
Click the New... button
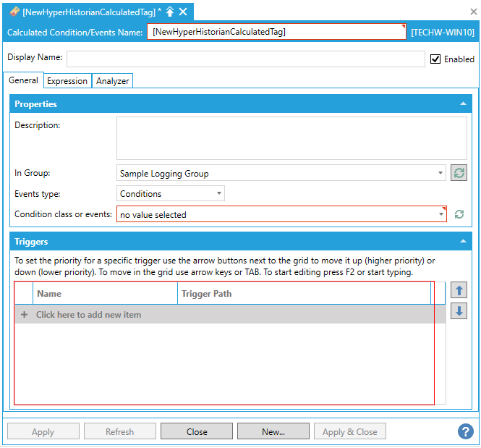coord(273,432)
